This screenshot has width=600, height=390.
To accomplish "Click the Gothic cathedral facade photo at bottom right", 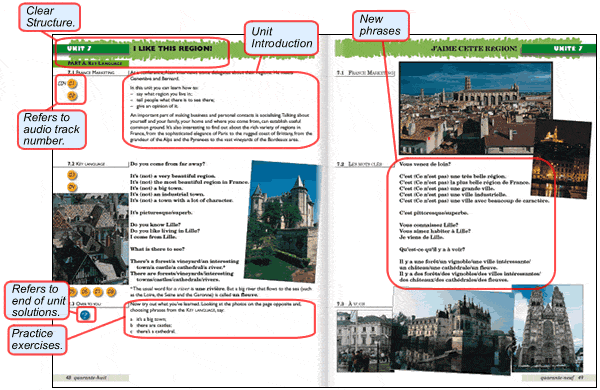I will click(548, 328).
